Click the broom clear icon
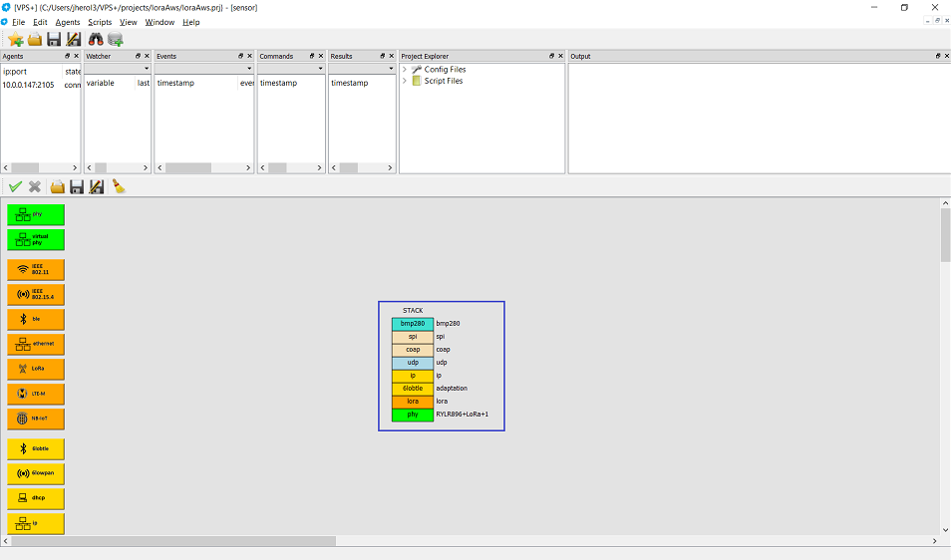 [x=119, y=186]
